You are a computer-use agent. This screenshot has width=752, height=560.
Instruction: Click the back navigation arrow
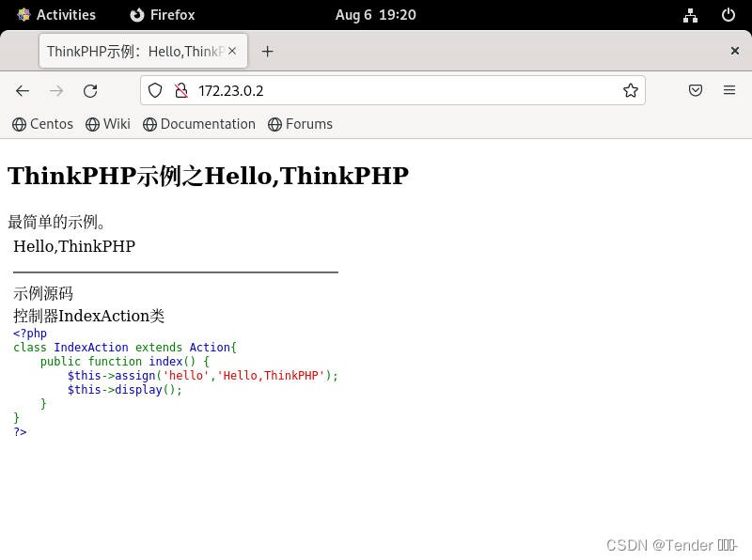coord(23,90)
